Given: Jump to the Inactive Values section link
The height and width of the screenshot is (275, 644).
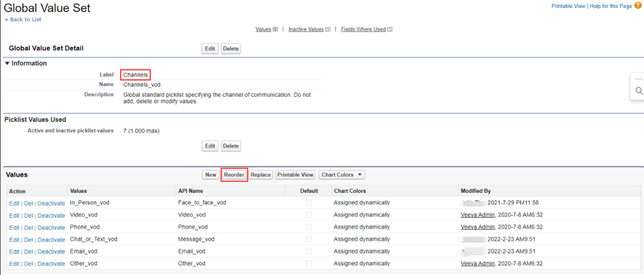Looking at the screenshot, I should [x=306, y=29].
